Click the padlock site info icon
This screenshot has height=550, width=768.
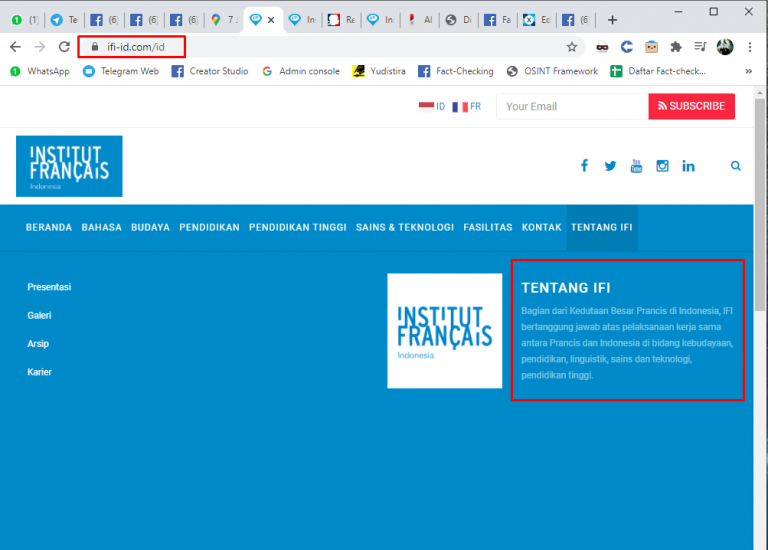point(95,47)
